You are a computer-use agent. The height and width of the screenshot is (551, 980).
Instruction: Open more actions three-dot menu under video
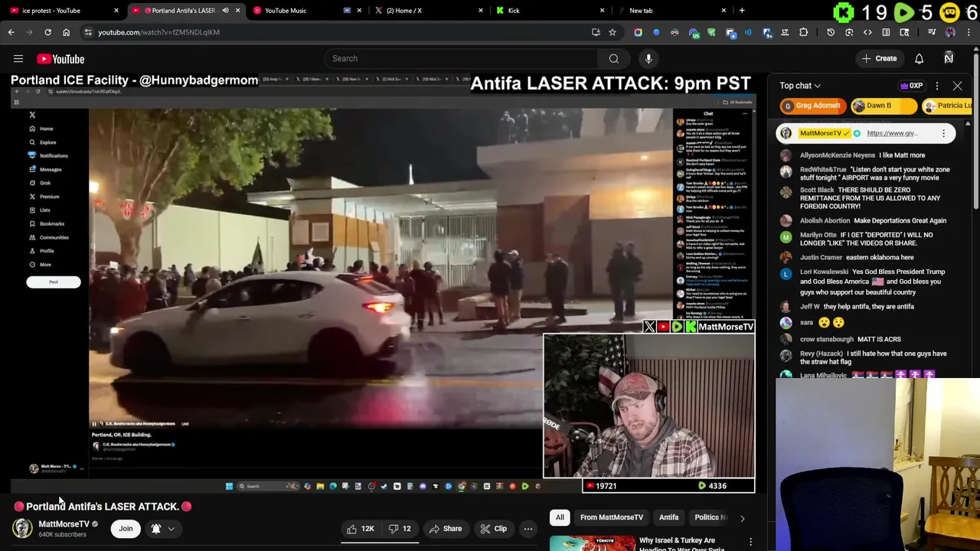click(528, 529)
